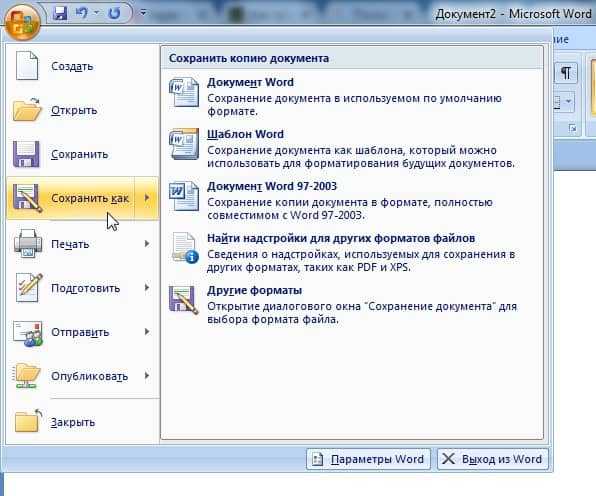
Task: Click the Параметры Word button
Action: pos(368,459)
